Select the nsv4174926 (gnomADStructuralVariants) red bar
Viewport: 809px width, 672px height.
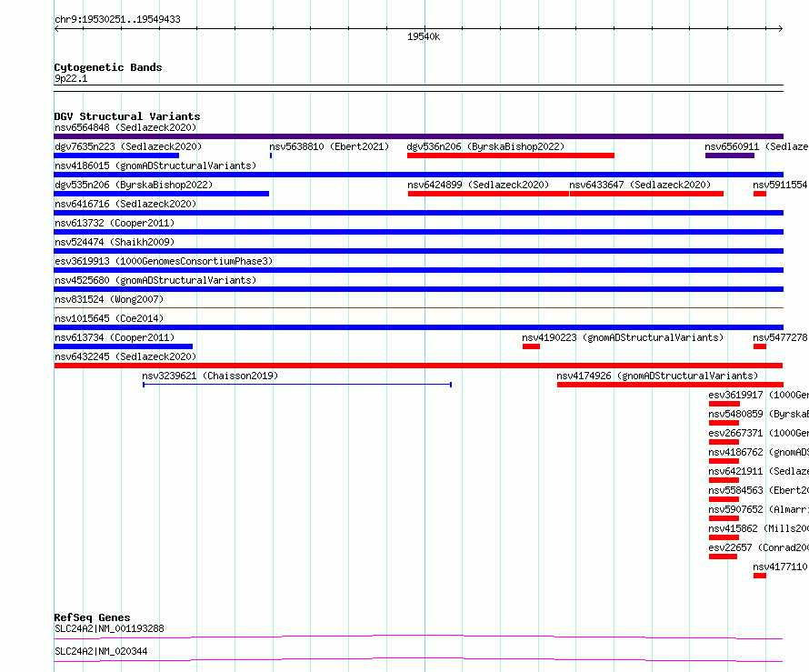[670, 385]
